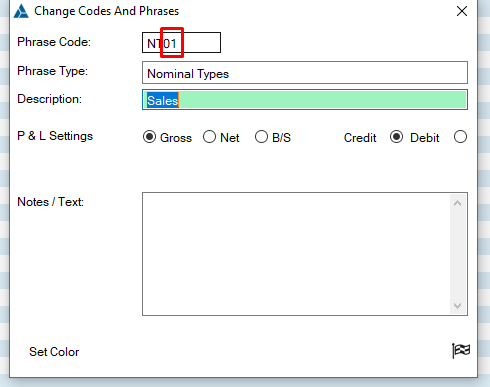Image resolution: width=490 pixels, height=387 pixels.
Task: Click the P & L Settings label
Action: click(55, 136)
